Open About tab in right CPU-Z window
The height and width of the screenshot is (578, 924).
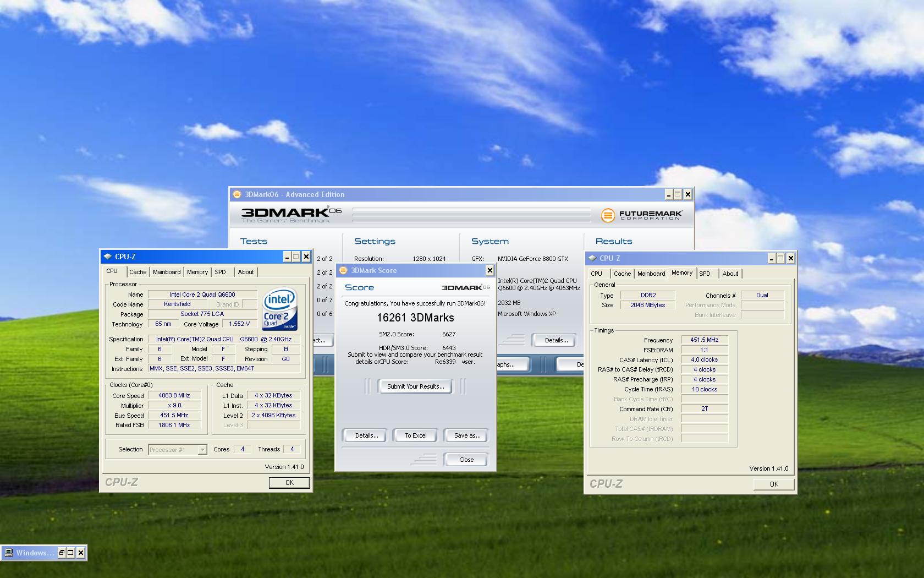coord(730,274)
